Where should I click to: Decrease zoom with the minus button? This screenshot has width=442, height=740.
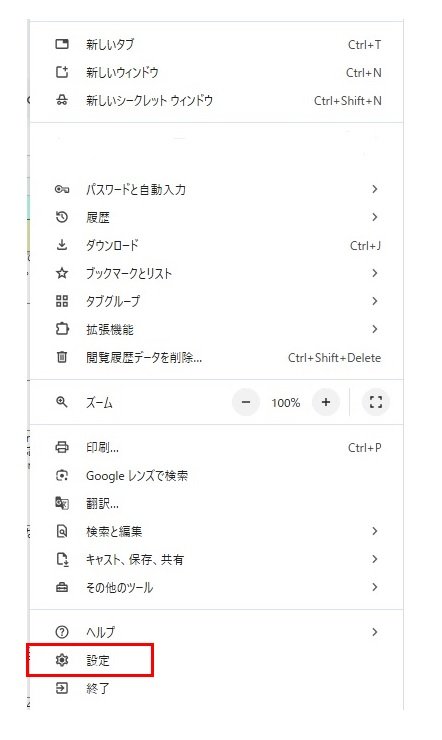click(246, 403)
